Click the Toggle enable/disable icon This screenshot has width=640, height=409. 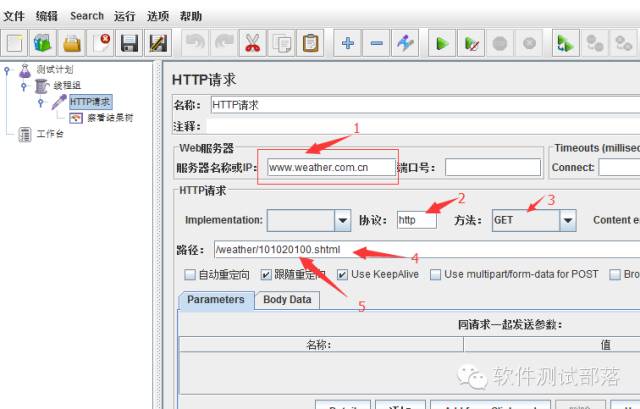pos(405,43)
